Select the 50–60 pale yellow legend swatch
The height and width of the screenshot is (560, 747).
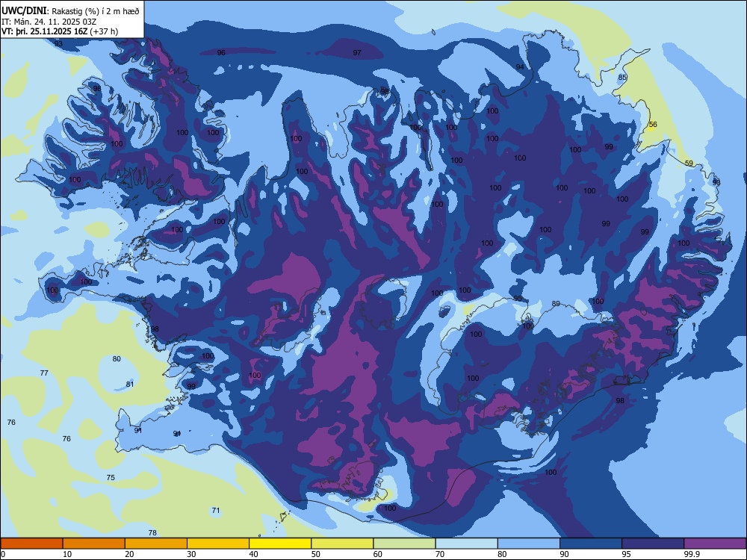pyautogui.click(x=342, y=544)
